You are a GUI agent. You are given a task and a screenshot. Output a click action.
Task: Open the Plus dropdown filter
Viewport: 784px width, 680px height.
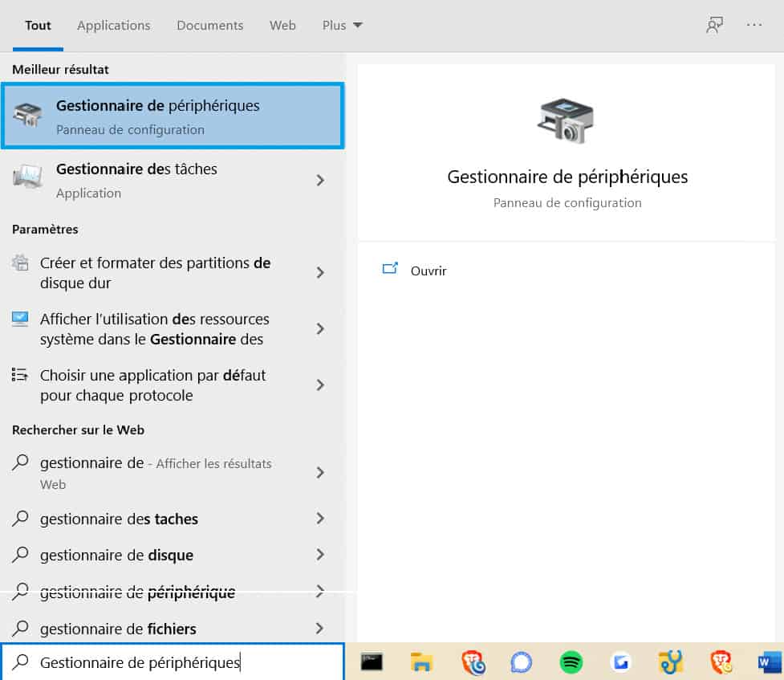click(343, 25)
